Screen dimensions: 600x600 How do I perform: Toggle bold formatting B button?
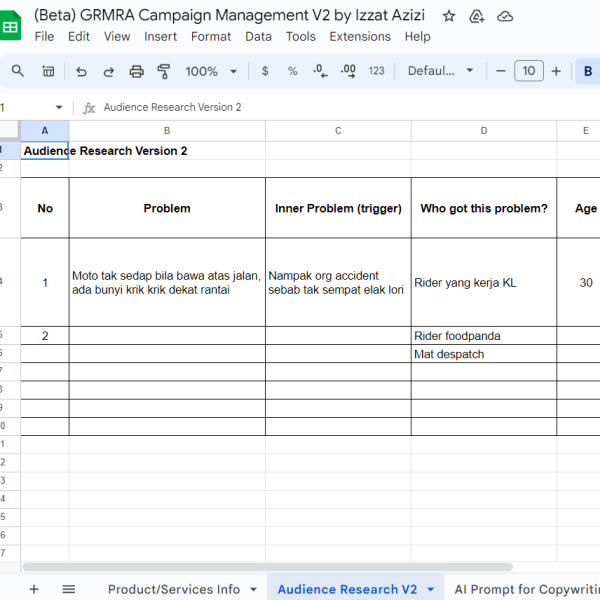click(x=588, y=71)
